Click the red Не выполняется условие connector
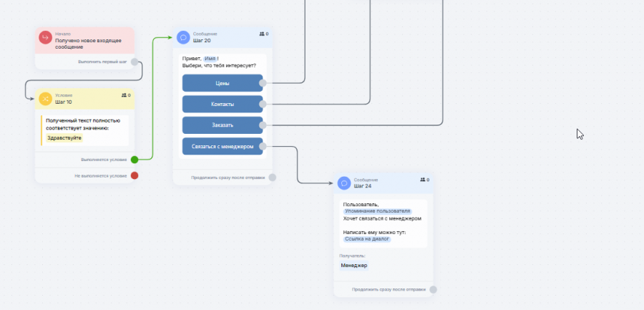Image resolution: width=644 pixels, height=310 pixels. coord(135,175)
